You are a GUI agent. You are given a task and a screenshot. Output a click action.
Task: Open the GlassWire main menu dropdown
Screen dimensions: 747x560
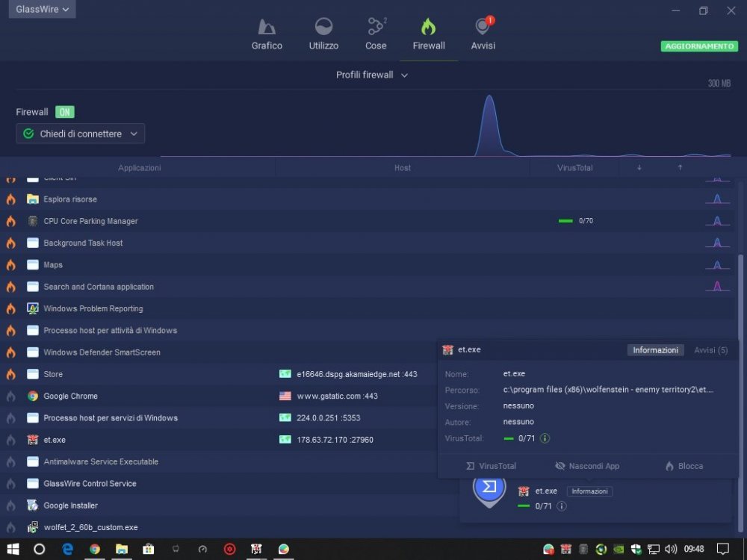pos(42,9)
